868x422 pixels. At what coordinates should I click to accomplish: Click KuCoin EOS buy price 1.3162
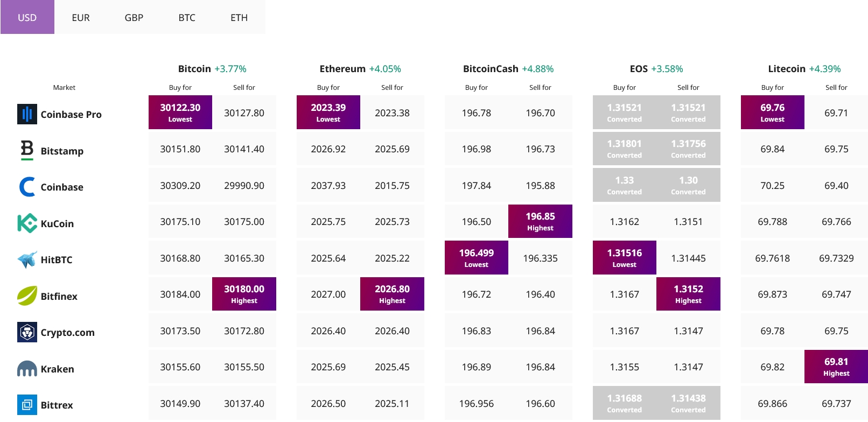coord(625,221)
